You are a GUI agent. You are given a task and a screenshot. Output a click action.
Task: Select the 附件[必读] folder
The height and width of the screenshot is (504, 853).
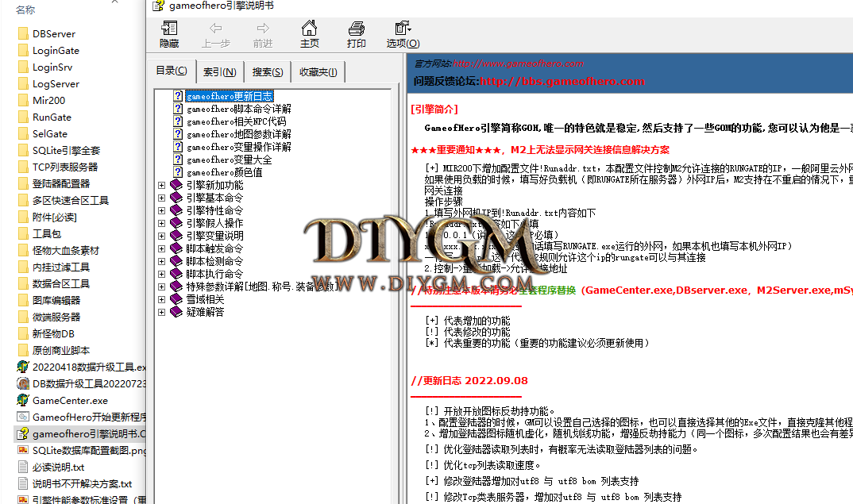[x=54, y=217]
